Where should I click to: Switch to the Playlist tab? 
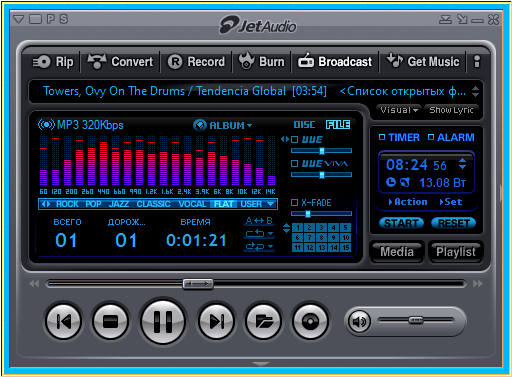tap(456, 252)
